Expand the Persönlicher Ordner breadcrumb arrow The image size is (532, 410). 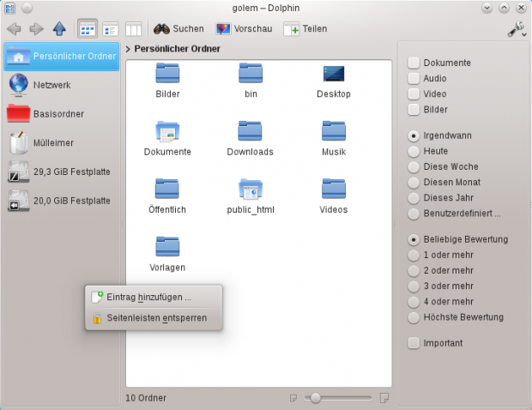click(x=128, y=49)
